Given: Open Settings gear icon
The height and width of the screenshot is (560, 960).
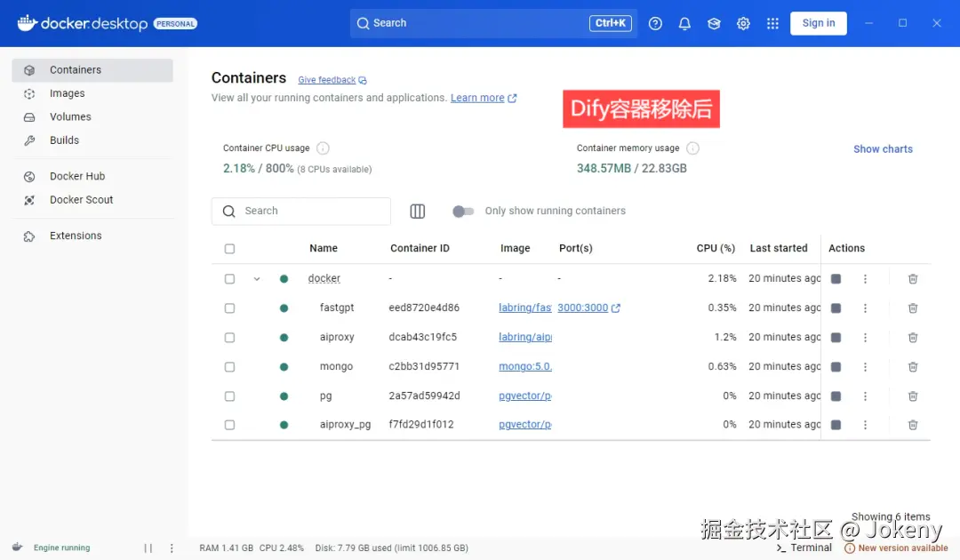Looking at the screenshot, I should (743, 23).
